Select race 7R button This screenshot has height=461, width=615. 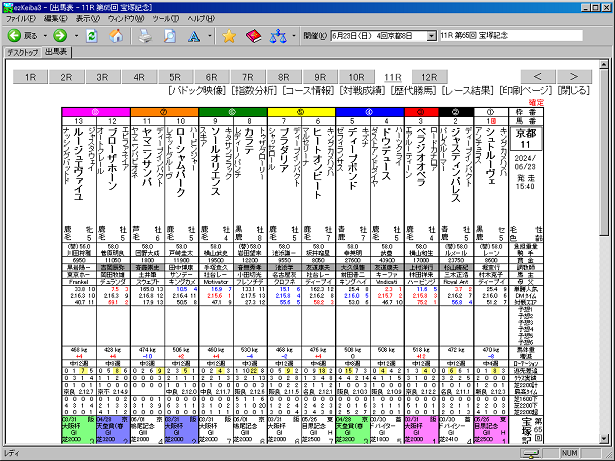click(x=247, y=77)
